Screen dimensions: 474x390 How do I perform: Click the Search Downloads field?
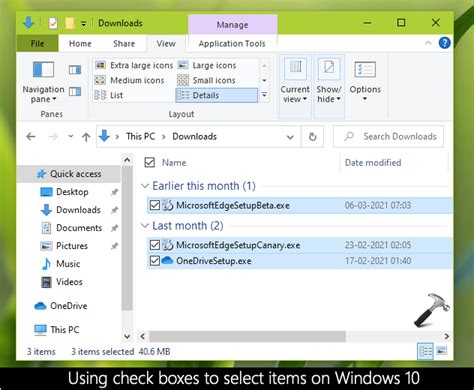(388, 136)
